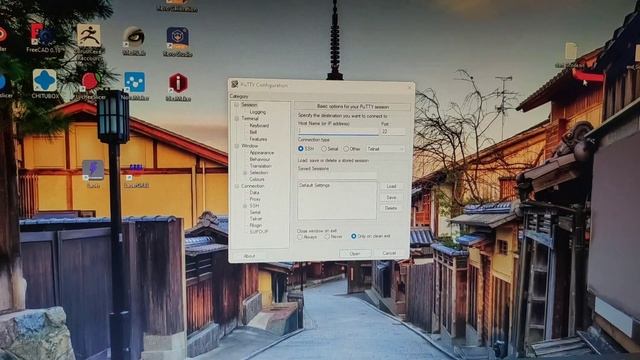Expand the Selection tree node

coord(245,173)
